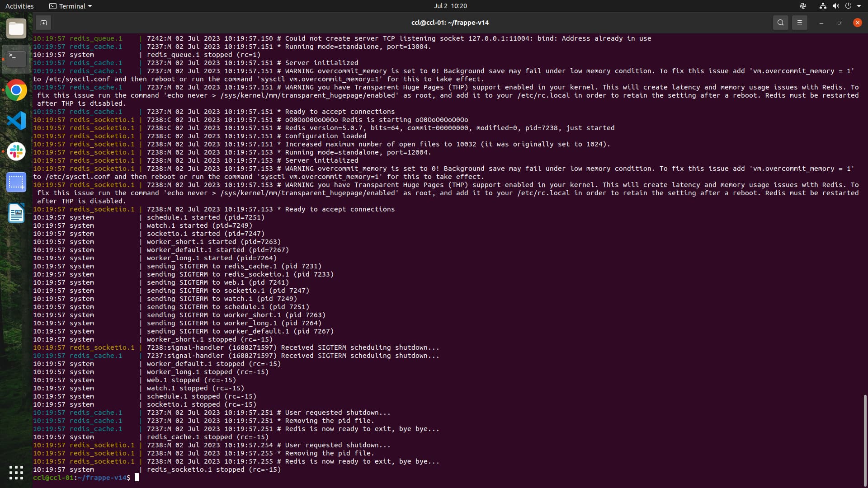Viewport: 868px width, 488px height.
Task: Click the prompt ccl@ccl-01:~/frappe-v14$ input line
Action: pos(86,478)
